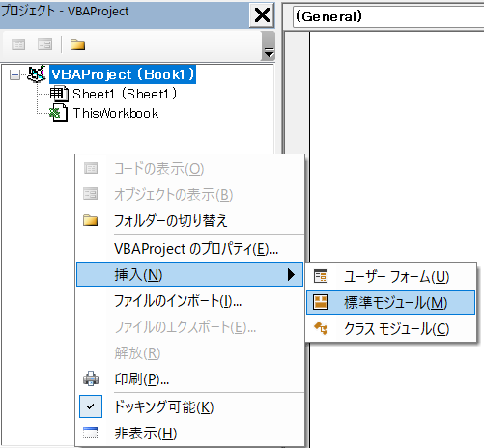
Task: Choose ファイルのインポート(I)... menu item
Action: (x=190, y=301)
